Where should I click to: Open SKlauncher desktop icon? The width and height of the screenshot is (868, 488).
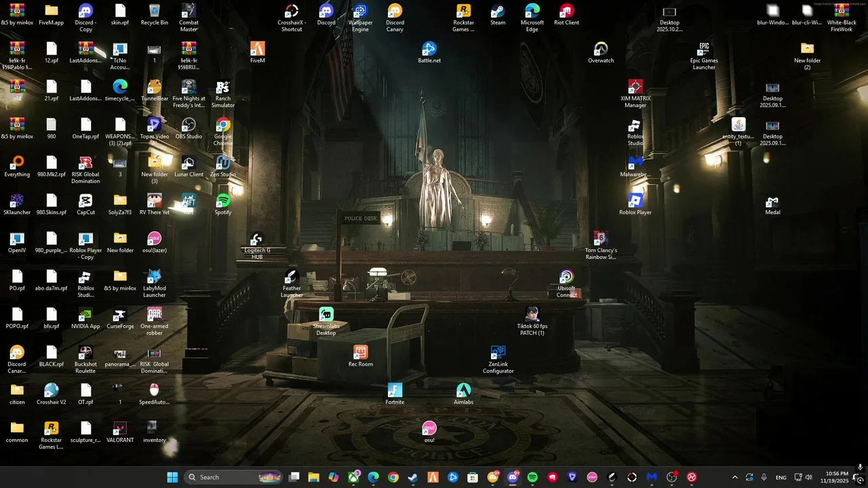pos(17,205)
